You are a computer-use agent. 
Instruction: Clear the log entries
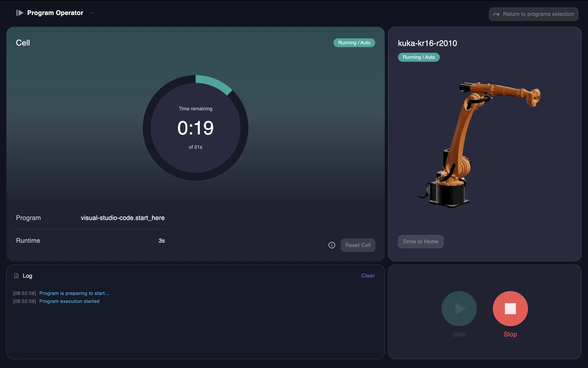click(368, 276)
